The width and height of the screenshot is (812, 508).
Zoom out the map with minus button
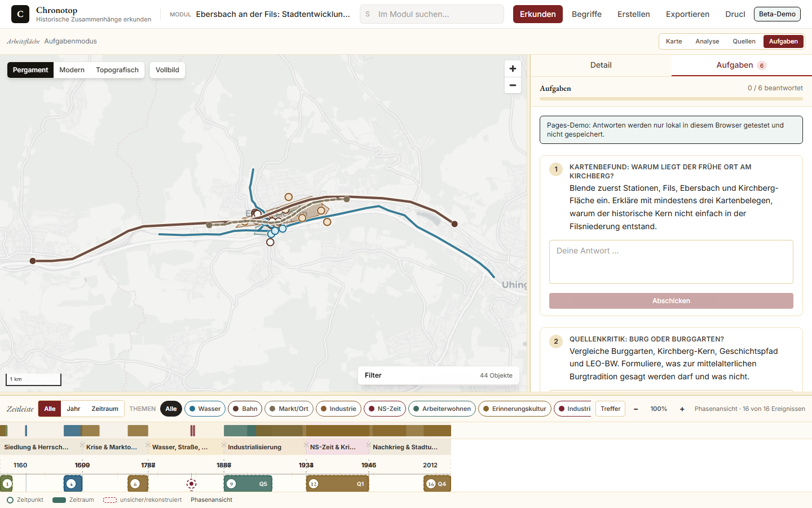[x=513, y=85]
